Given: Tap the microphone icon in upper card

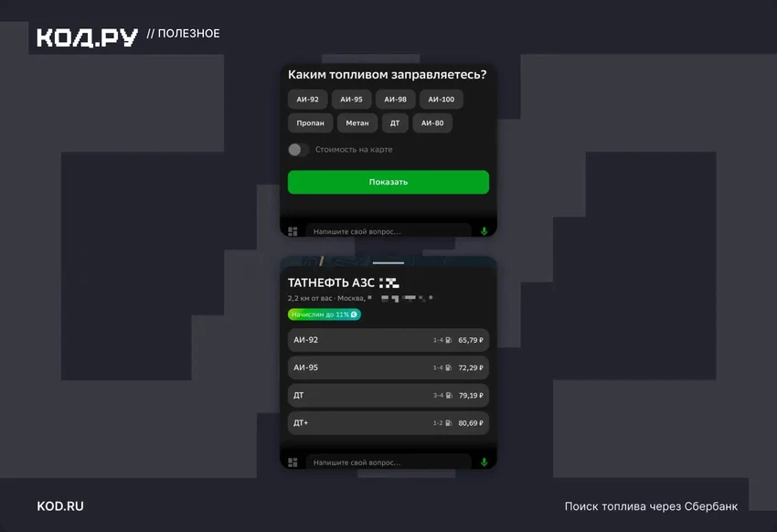Looking at the screenshot, I should coord(484,231).
